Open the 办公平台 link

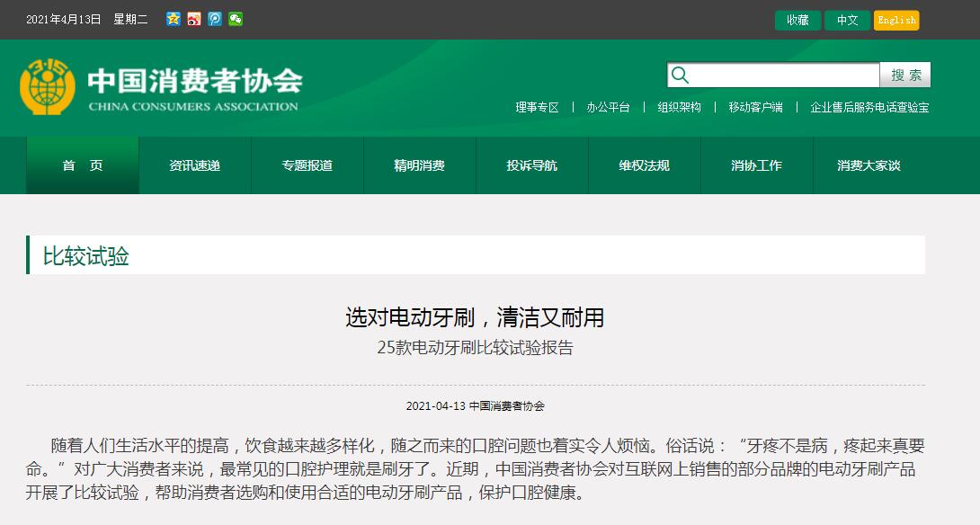[x=608, y=108]
